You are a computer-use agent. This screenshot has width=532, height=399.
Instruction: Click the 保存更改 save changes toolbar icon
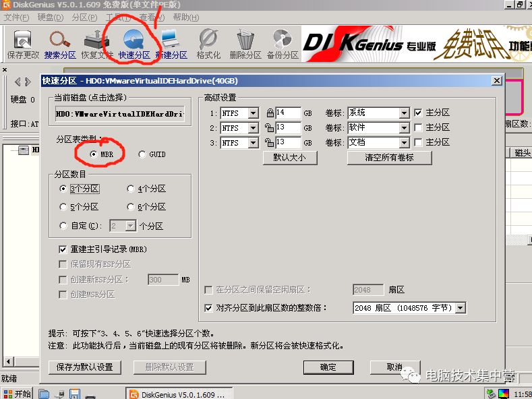point(23,44)
